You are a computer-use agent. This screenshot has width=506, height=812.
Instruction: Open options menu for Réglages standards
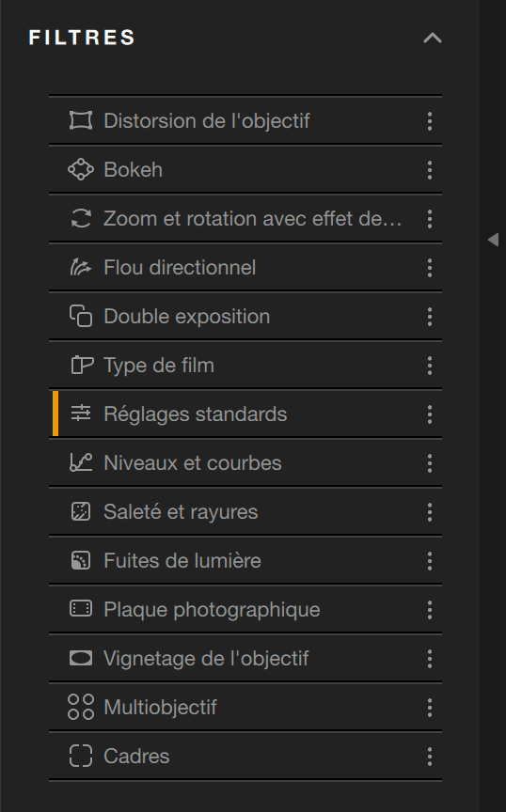click(x=430, y=414)
